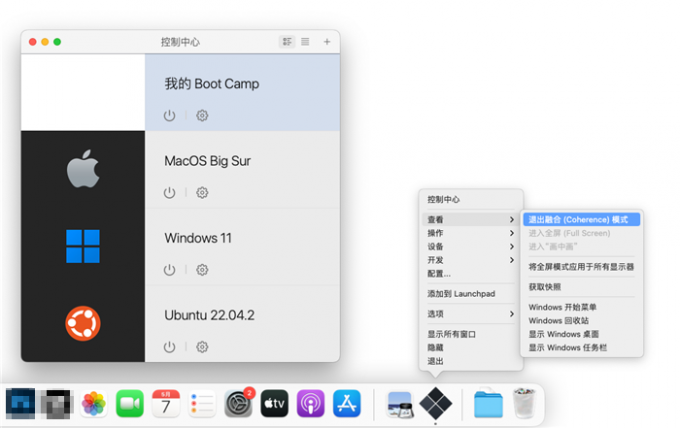680x428 pixels.
Task: Open Apple TV app from the Dock
Action: [x=275, y=403]
